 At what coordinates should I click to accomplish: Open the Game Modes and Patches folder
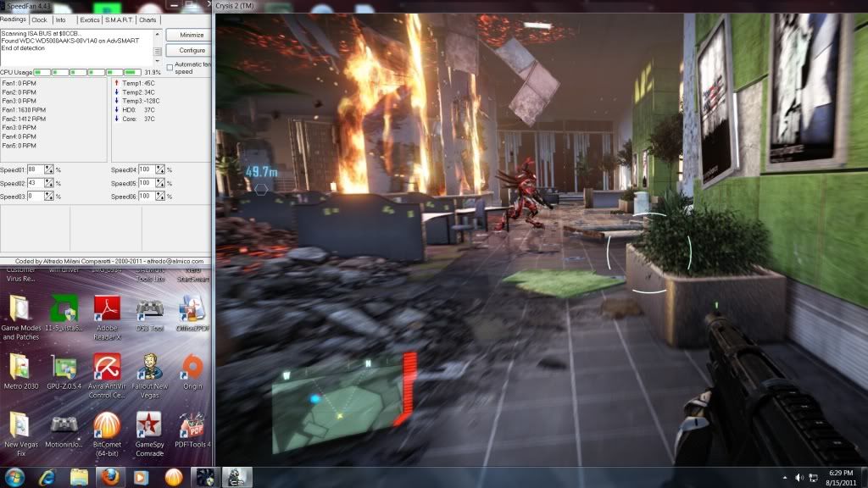point(21,317)
